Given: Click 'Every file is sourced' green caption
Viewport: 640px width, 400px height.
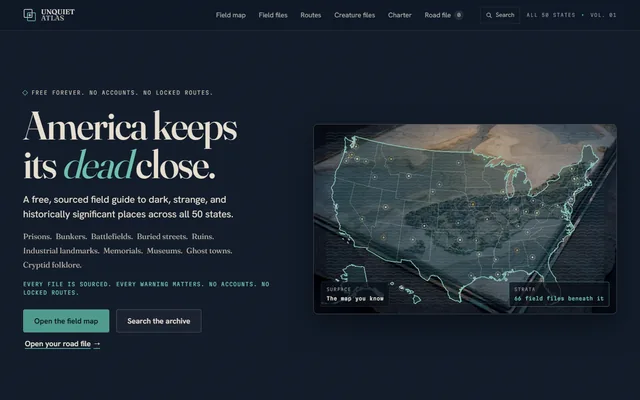Looking at the screenshot, I should click(146, 288).
